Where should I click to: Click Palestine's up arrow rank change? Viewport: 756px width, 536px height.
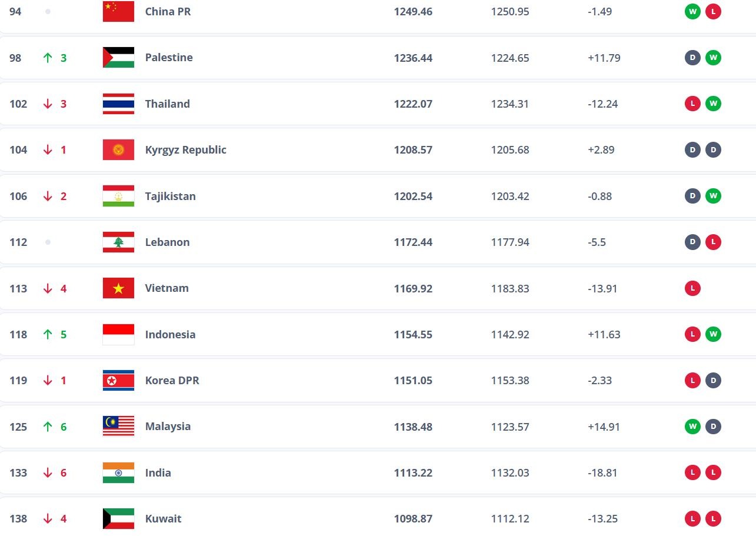[48, 58]
